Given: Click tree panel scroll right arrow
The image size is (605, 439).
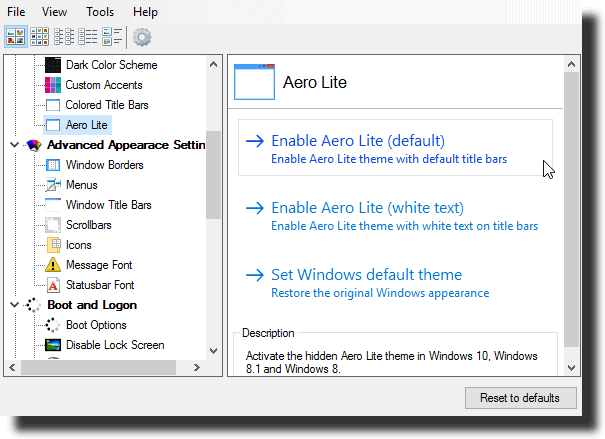Looking at the screenshot, I should (x=197, y=367).
